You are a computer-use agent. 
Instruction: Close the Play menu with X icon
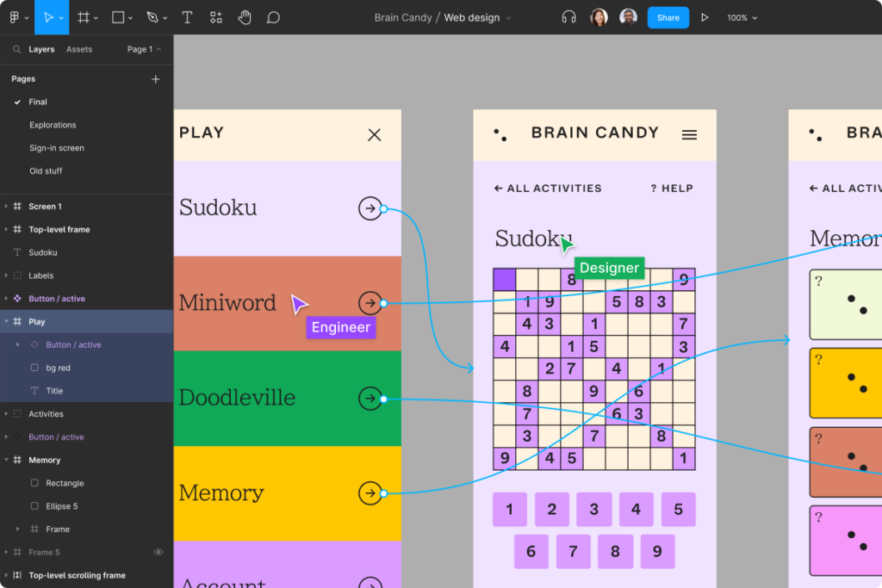tap(375, 135)
